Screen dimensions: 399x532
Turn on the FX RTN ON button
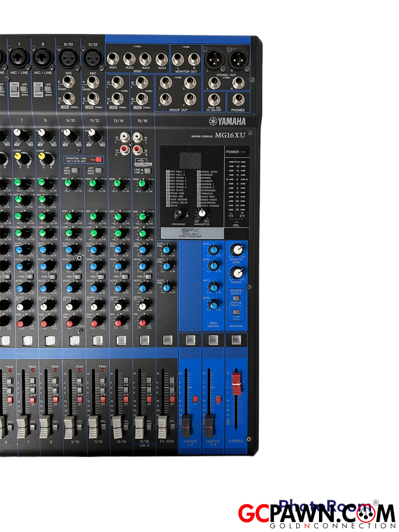167,340
